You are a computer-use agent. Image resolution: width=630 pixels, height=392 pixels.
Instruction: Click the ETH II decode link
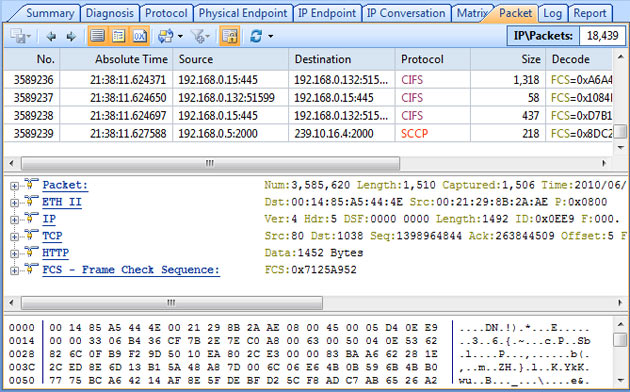[x=62, y=202]
